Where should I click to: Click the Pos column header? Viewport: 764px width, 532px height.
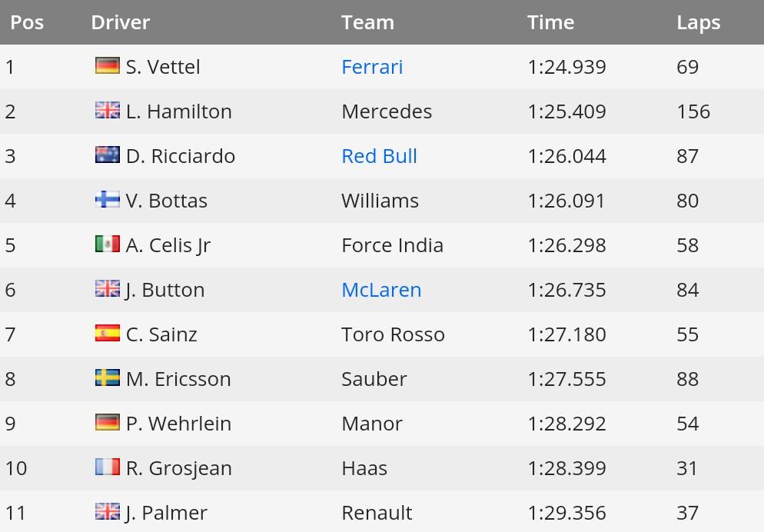27,22
